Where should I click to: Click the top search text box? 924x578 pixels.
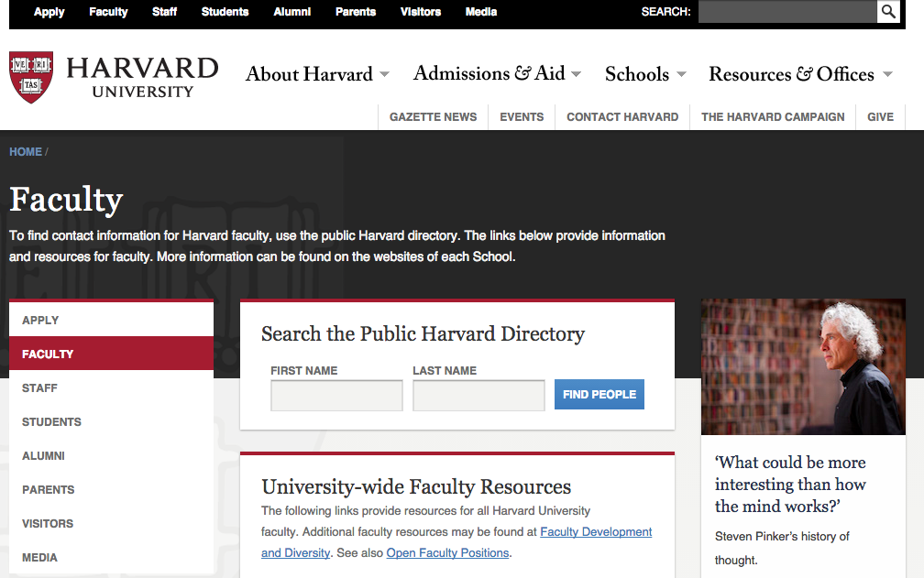point(786,12)
